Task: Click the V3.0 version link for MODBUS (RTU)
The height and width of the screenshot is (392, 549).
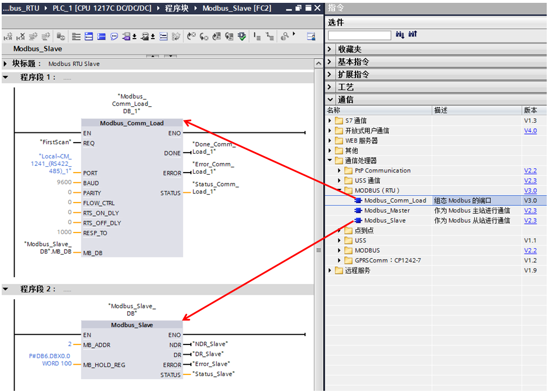Action: (530, 191)
